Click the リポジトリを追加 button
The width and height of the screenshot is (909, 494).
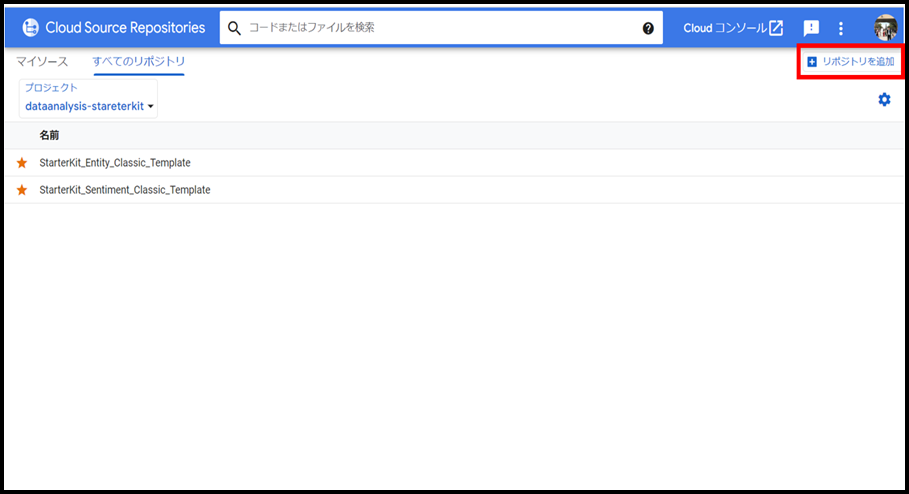[x=851, y=62]
